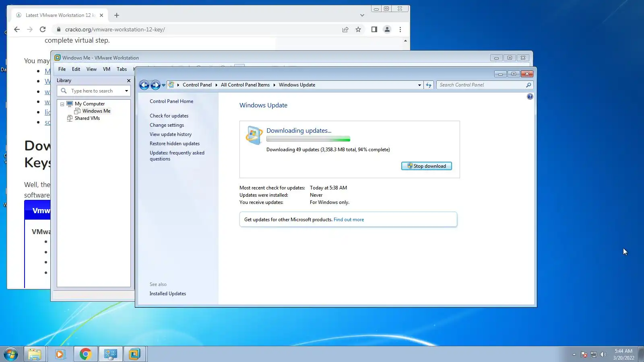Image resolution: width=644 pixels, height=362 pixels.
Task: Click the Search Control Panel magnifier icon
Action: tap(528, 85)
